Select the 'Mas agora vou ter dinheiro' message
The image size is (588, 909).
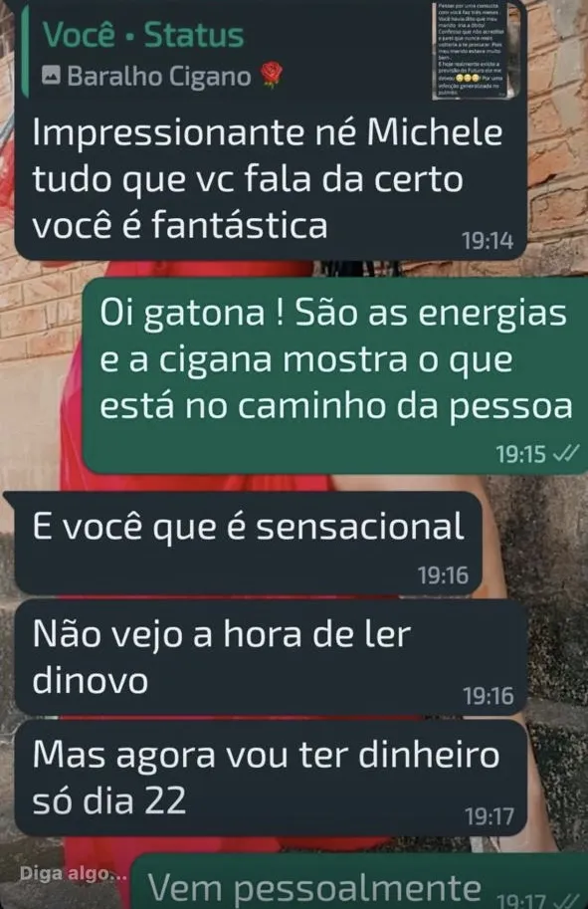pyautogui.click(x=270, y=778)
